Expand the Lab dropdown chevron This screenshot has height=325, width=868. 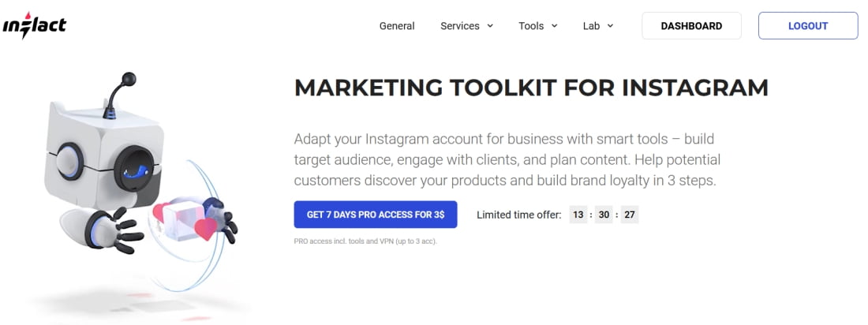pos(610,26)
